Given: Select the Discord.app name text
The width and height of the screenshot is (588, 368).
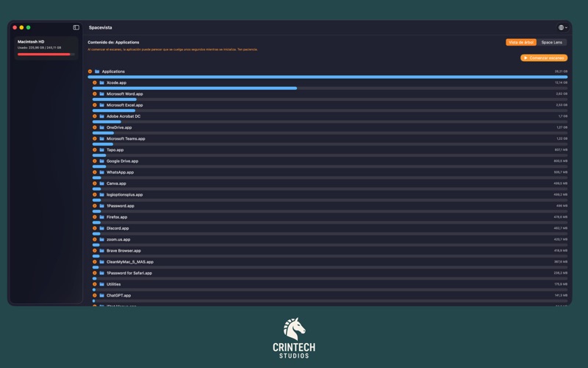Looking at the screenshot, I should click(118, 228).
